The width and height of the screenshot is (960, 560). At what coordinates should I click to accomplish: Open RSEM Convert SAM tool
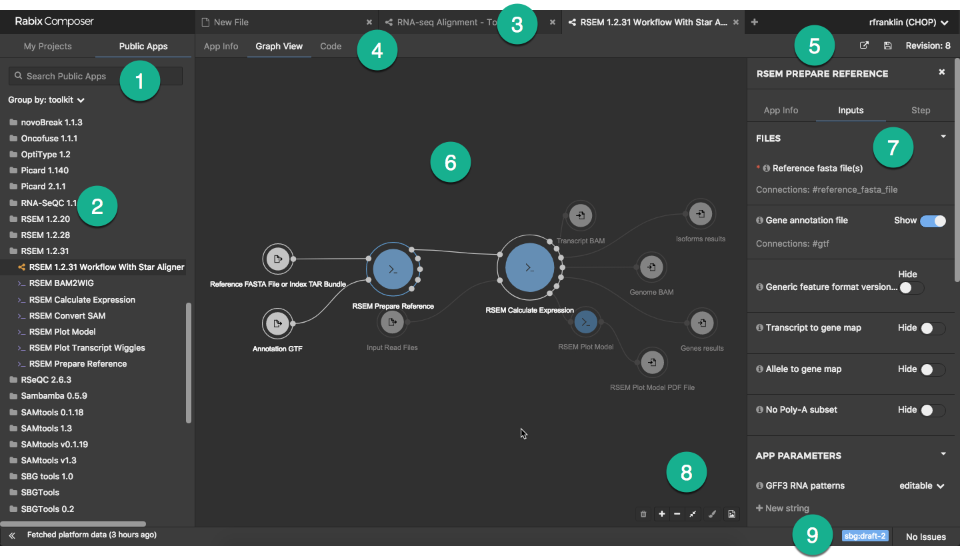pyautogui.click(x=67, y=316)
